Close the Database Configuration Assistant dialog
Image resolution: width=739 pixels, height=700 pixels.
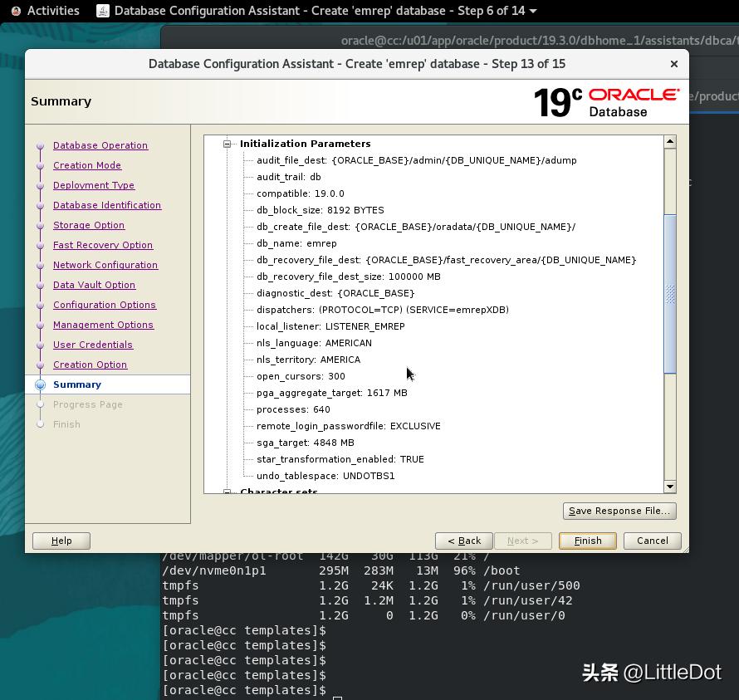click(674, 64)
